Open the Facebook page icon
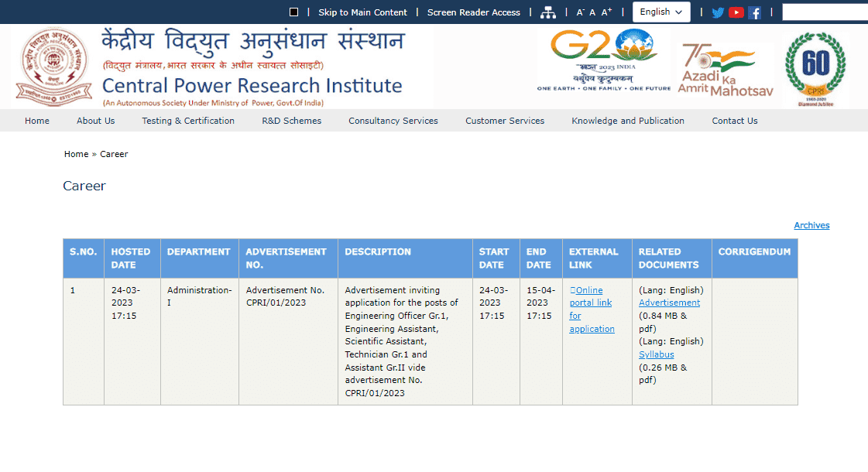 coord(754,12)
